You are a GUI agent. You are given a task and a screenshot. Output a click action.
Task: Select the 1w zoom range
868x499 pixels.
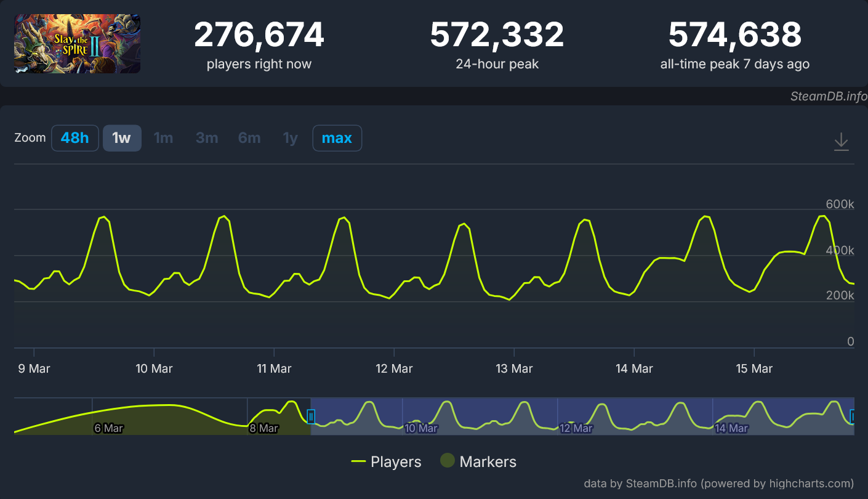[x=122, y=138]
